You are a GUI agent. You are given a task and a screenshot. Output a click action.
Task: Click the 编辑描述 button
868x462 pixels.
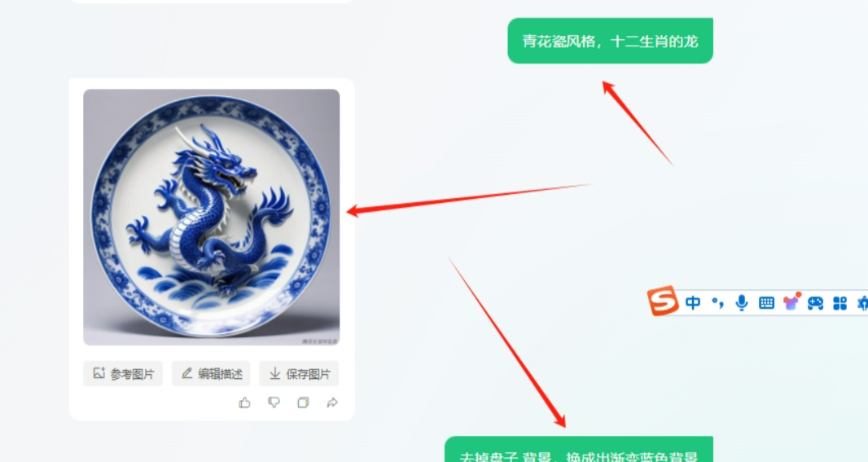(211, 374)
